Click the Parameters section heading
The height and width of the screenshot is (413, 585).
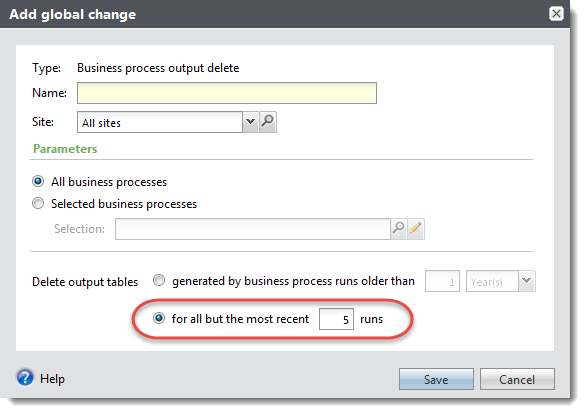pos(65,149)
